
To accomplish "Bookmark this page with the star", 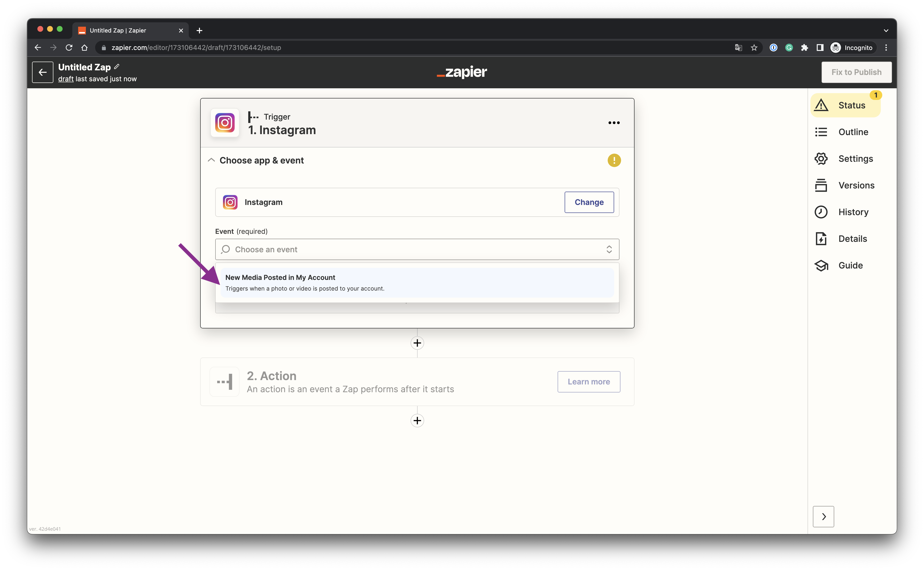I will pos(754,48).
